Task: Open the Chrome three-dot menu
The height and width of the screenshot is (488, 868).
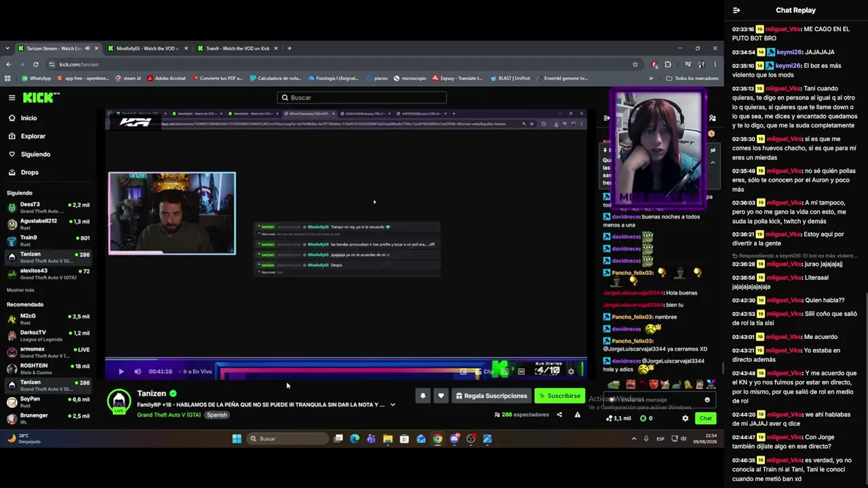Action: pyautogui.click(x=715, y=64)
